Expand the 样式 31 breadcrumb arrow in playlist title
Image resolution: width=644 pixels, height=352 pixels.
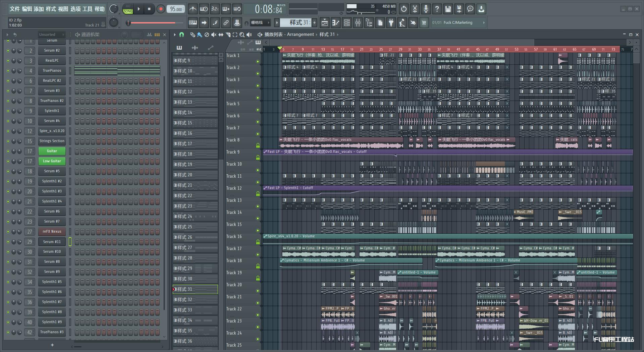click(337, 35)
